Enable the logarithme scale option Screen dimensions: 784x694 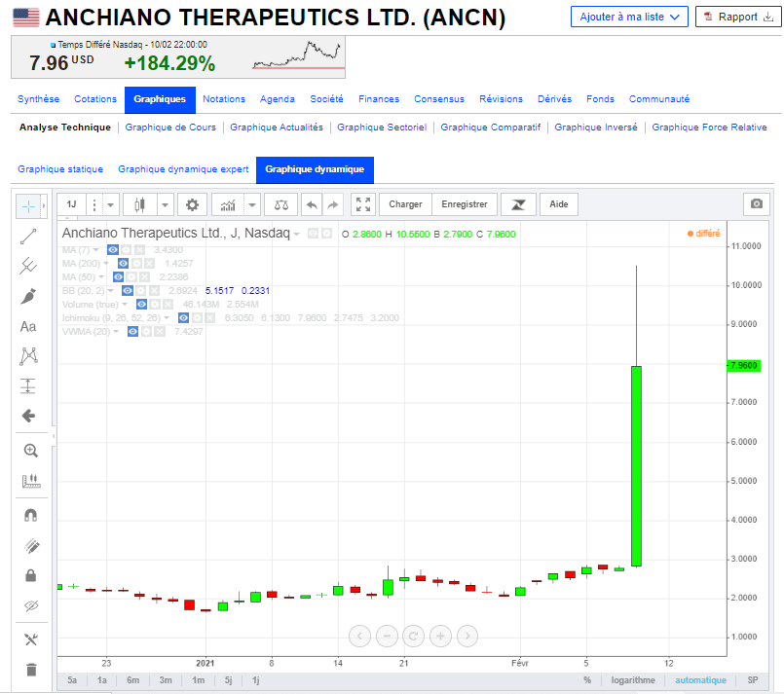pyautogui.click(x=633, y=680)
